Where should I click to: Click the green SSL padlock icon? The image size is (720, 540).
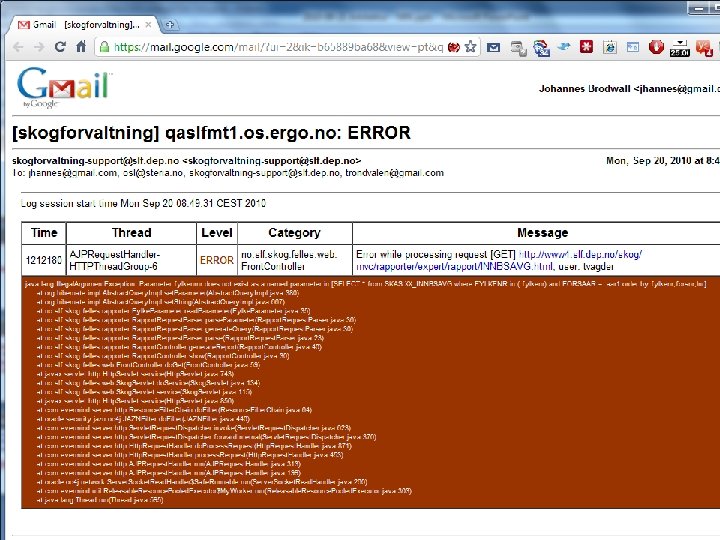point(105,47)
